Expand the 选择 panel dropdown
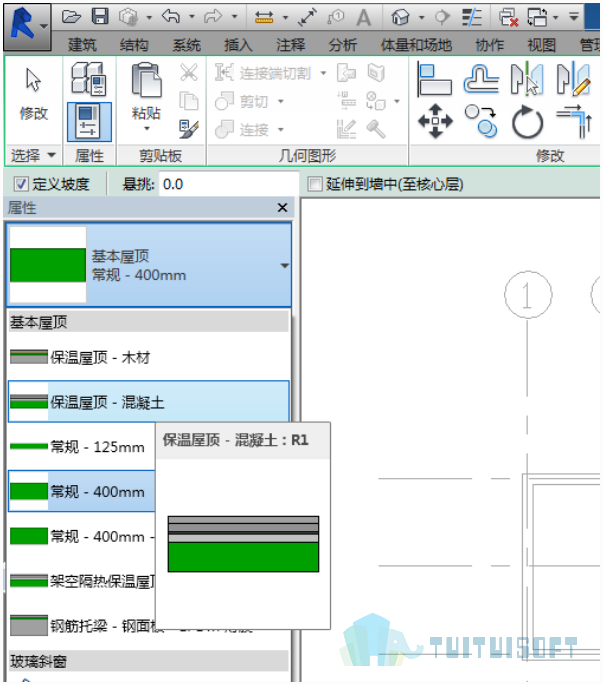The width and height of the screenshot is (603, 684). (x=51, y=155)
